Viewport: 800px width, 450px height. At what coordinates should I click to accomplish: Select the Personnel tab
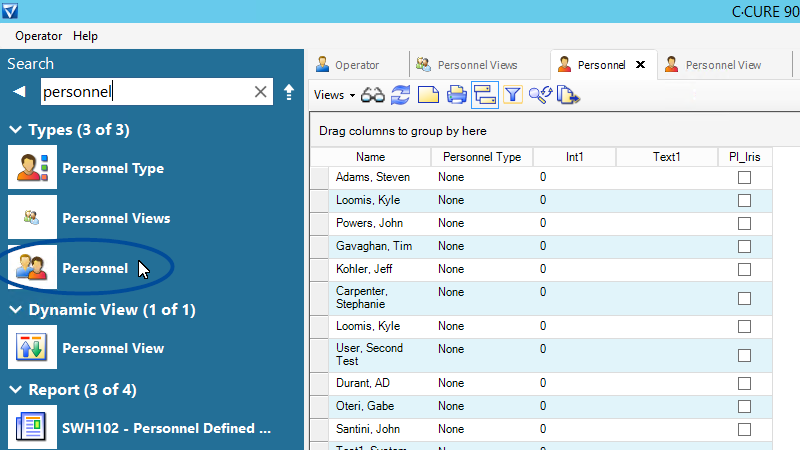[x=602, y=65]
